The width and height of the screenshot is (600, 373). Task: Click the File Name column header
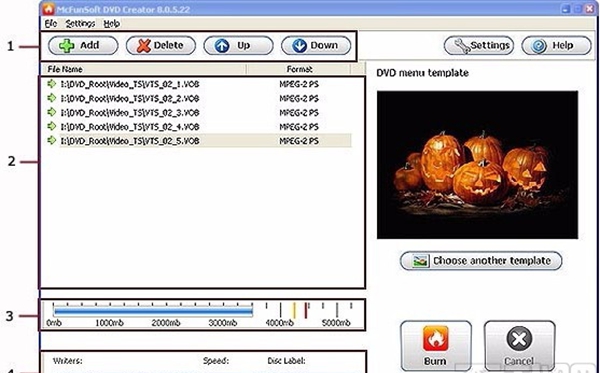(x=143, y=69)
